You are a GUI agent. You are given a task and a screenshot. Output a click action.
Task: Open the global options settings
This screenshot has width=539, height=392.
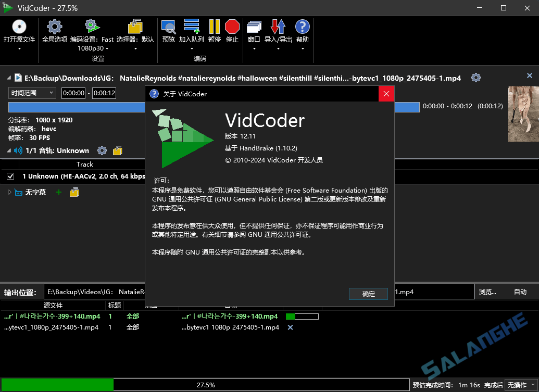click(54, 31)
